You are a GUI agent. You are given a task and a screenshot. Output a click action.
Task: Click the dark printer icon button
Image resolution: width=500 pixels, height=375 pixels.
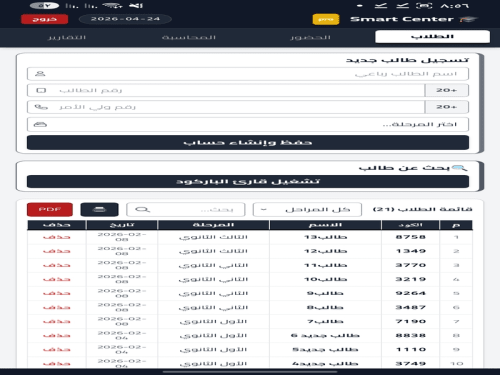point(99,209)
